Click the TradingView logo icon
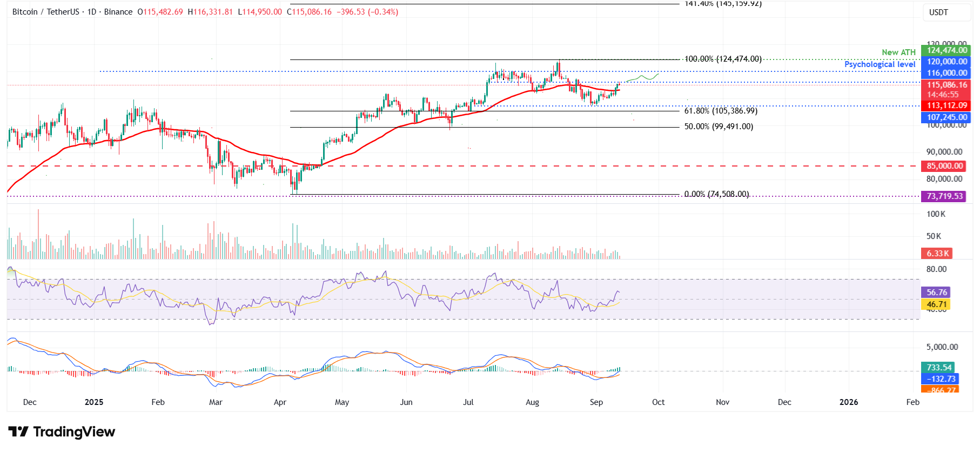 [18, 431]
